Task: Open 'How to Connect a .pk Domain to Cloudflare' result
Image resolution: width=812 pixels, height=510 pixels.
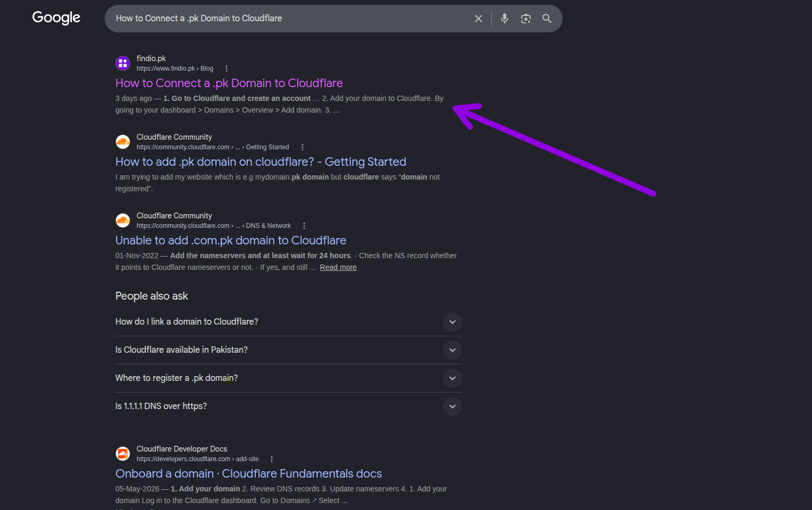Action: 229,83
